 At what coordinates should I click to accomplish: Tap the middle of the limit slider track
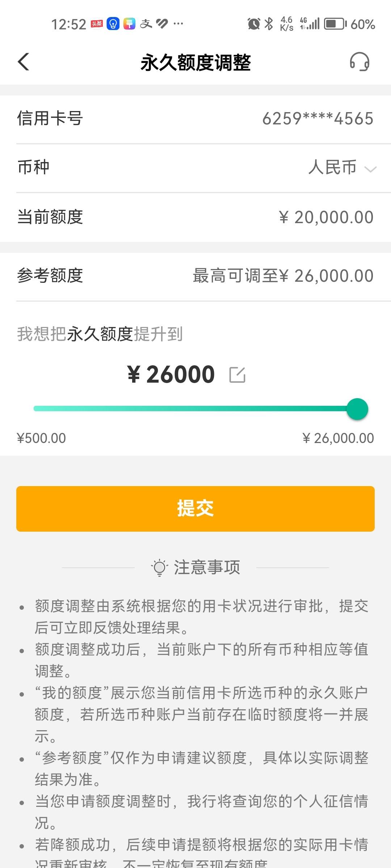click(195, 409)
